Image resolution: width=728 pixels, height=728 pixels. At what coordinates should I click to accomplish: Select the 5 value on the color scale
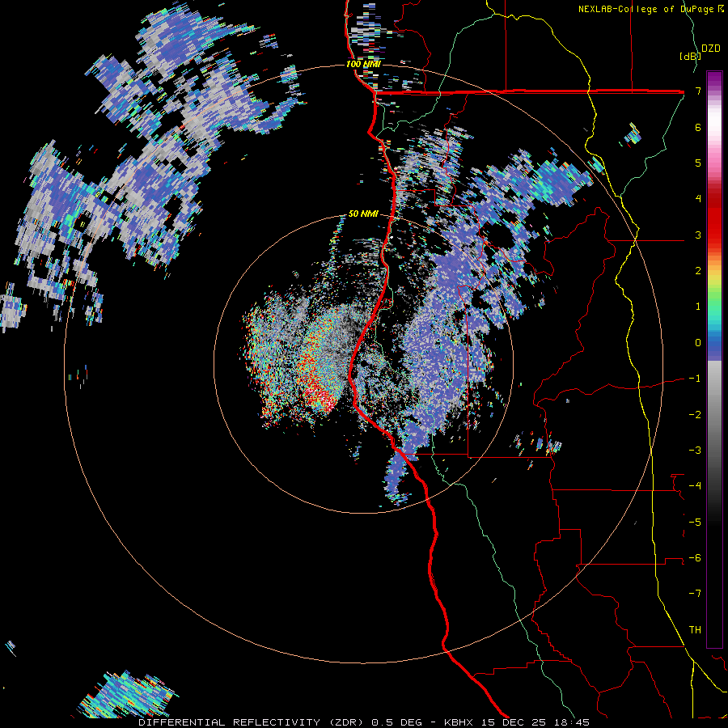[x=698, y=163]
